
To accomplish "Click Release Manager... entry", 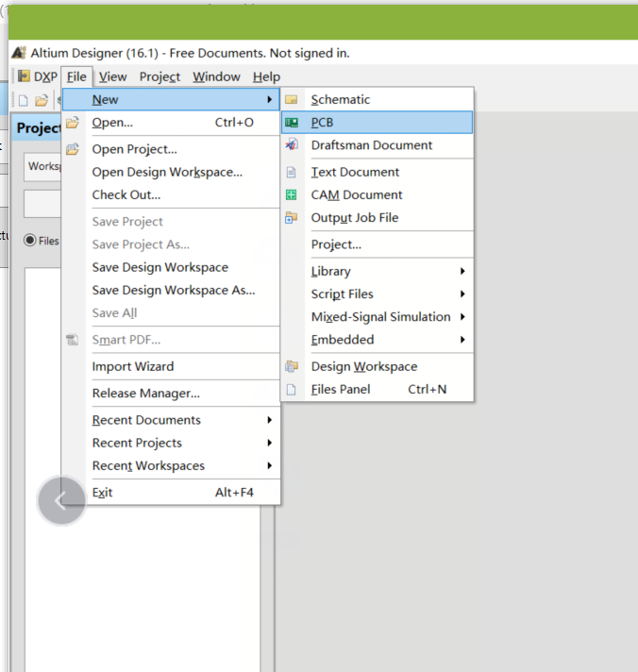I will click(172, 394).
